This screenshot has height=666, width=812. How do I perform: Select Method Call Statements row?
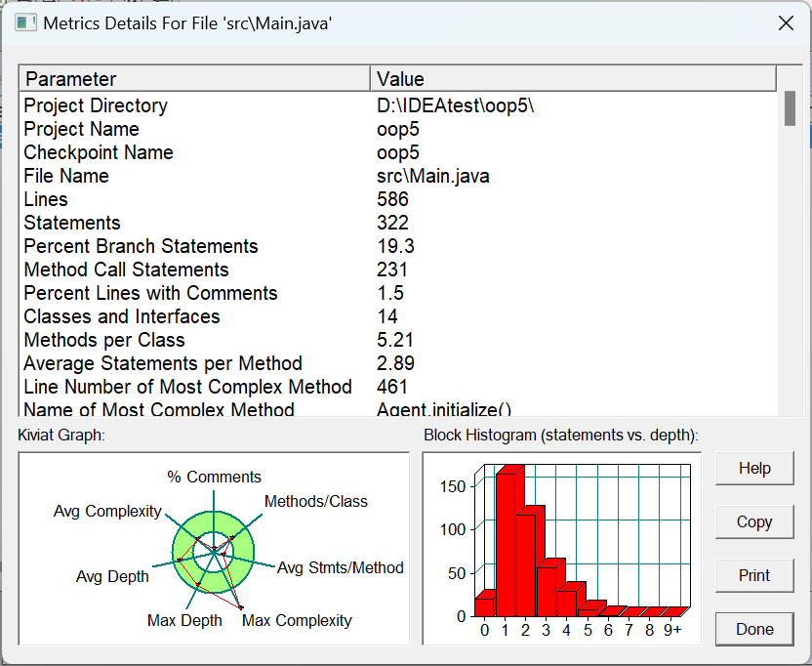(x=398, y=270)
